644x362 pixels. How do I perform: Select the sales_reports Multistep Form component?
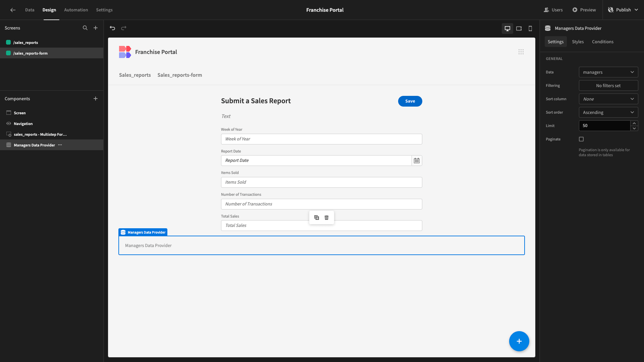pos(52,134)
